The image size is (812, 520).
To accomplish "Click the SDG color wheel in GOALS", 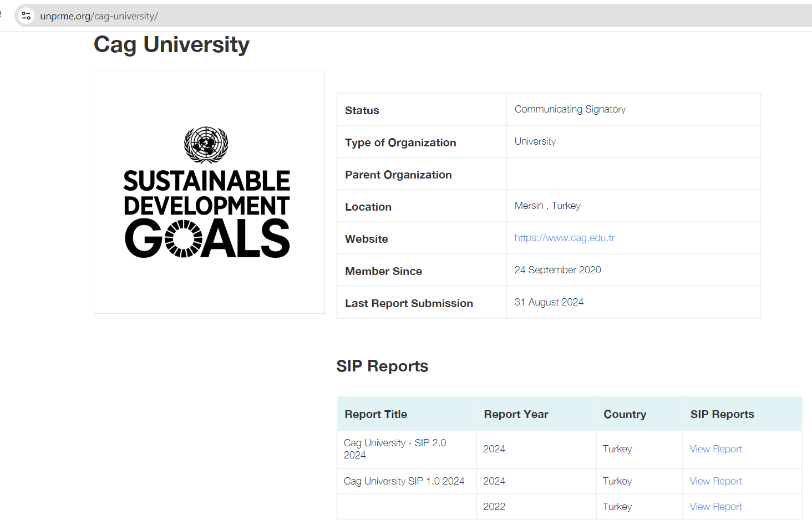I will click(x=184, y=239).
